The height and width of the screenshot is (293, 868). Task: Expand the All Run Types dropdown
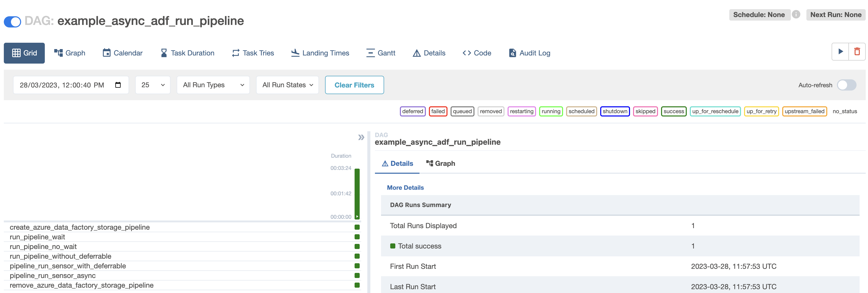tap(213, 85)
